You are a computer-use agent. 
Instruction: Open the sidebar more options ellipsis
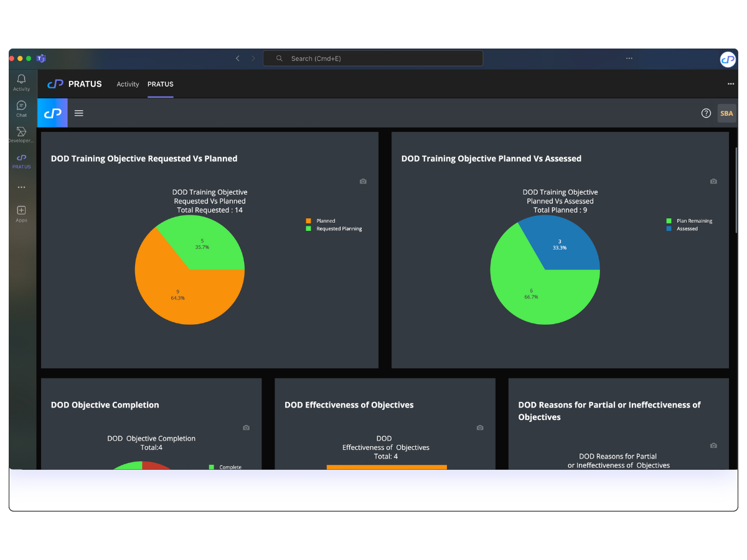[x=21, y=187]
